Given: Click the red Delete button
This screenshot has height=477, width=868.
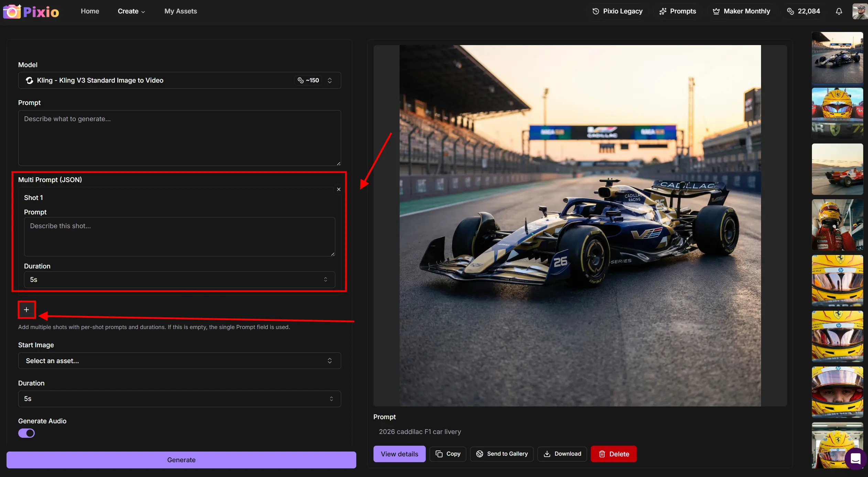Looking at the screenshot, I should [614, 454].
